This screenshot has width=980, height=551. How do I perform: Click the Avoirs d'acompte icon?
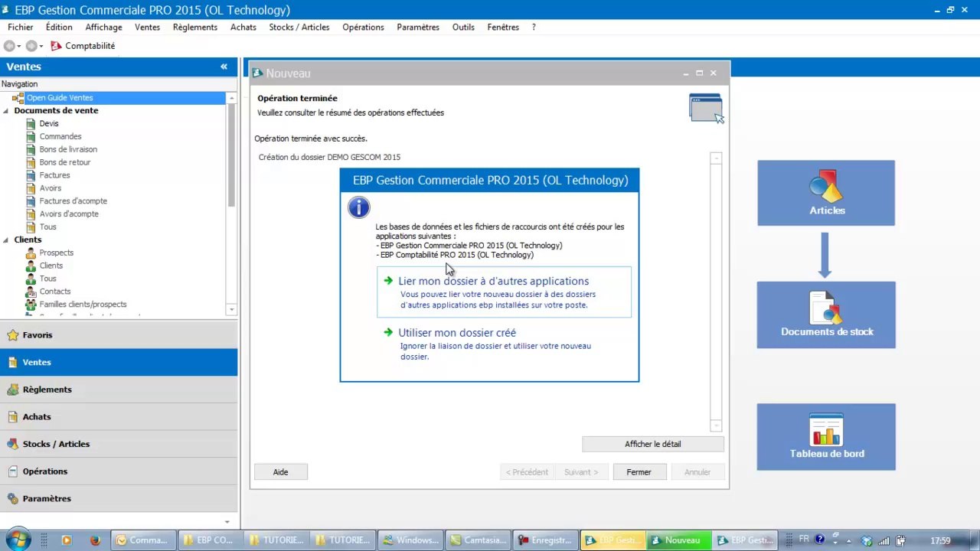pyautogui.click(x=31, y=214)
